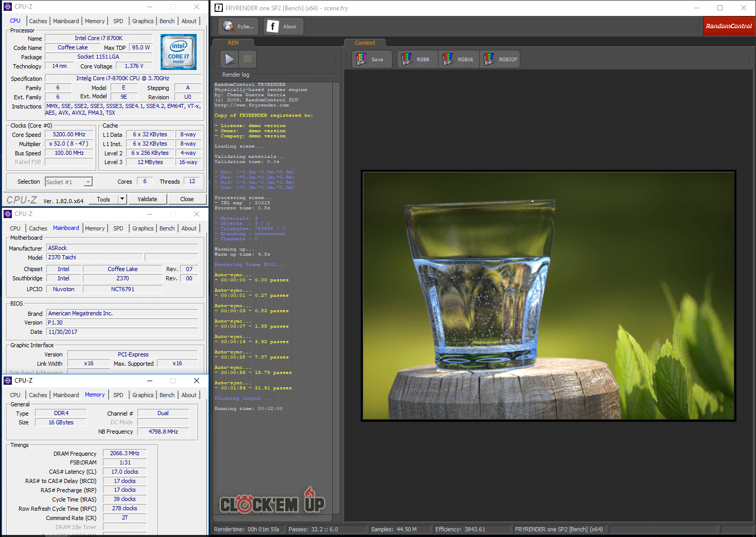Click the Validate button
The image size is (756, 537).
(x=147, y=199)
